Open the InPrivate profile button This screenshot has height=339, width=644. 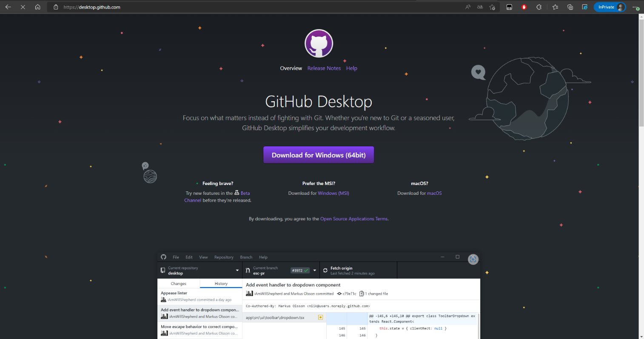[610, 7]
